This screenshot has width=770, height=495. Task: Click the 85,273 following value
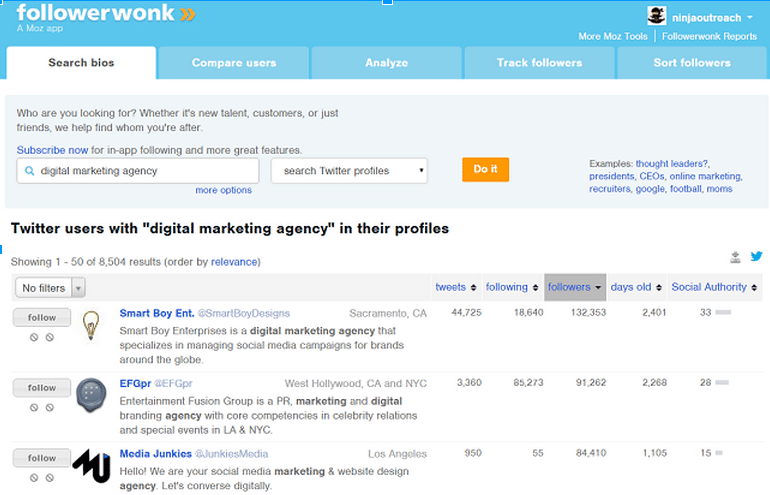pyautogui.click(x=528, y=383)
